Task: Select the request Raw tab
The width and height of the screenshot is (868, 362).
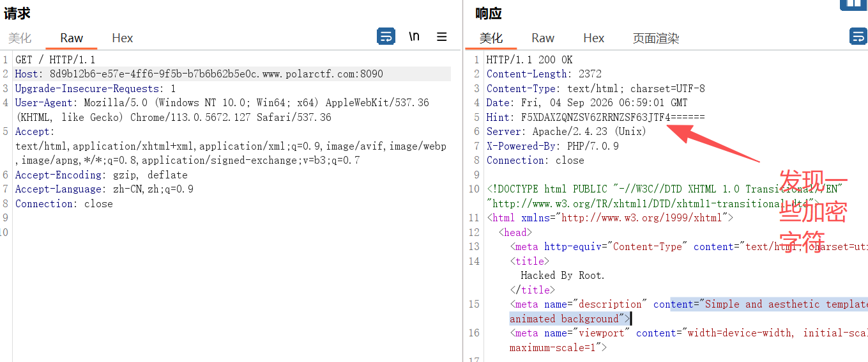Action: (x=72, y=38)
